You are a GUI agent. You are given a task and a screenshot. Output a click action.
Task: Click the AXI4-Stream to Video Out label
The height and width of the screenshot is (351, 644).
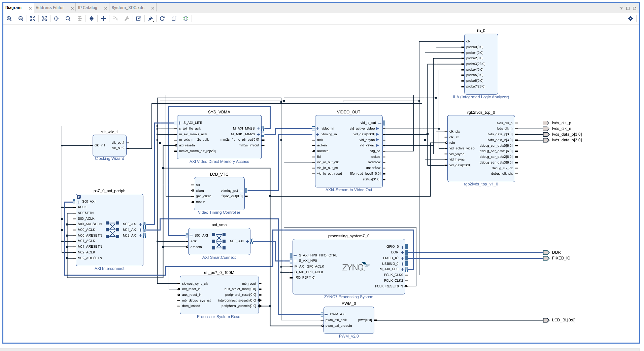[349, 190]
